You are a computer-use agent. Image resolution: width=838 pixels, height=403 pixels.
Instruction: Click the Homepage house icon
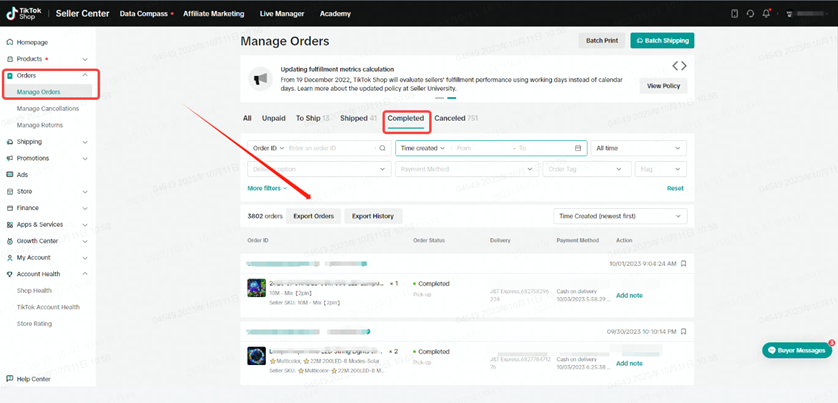click(10, 42)
